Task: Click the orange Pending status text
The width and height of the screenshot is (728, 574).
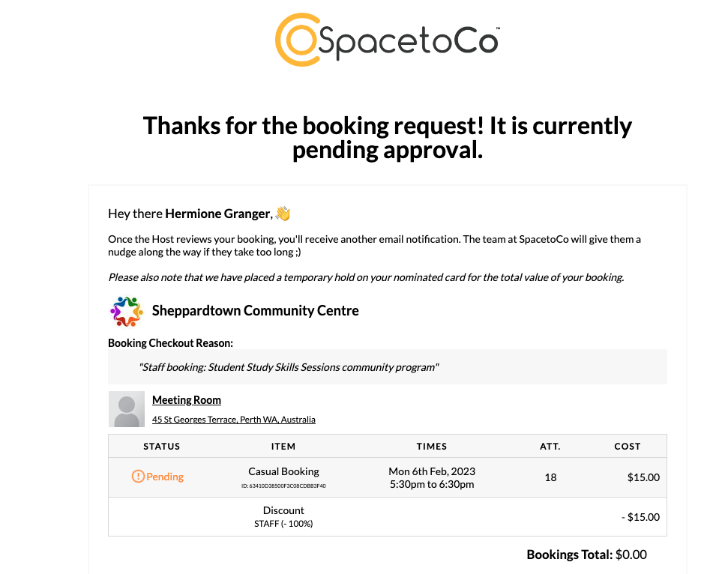Action: [165, 477]
